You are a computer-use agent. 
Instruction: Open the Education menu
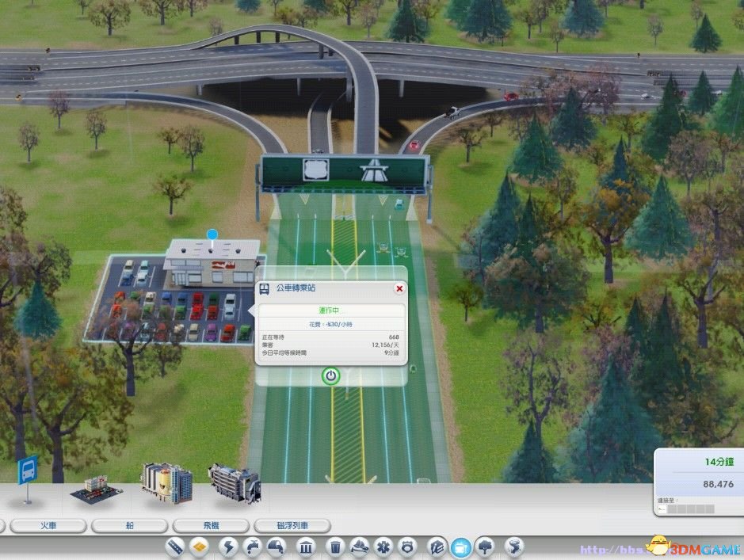[437, 547]
